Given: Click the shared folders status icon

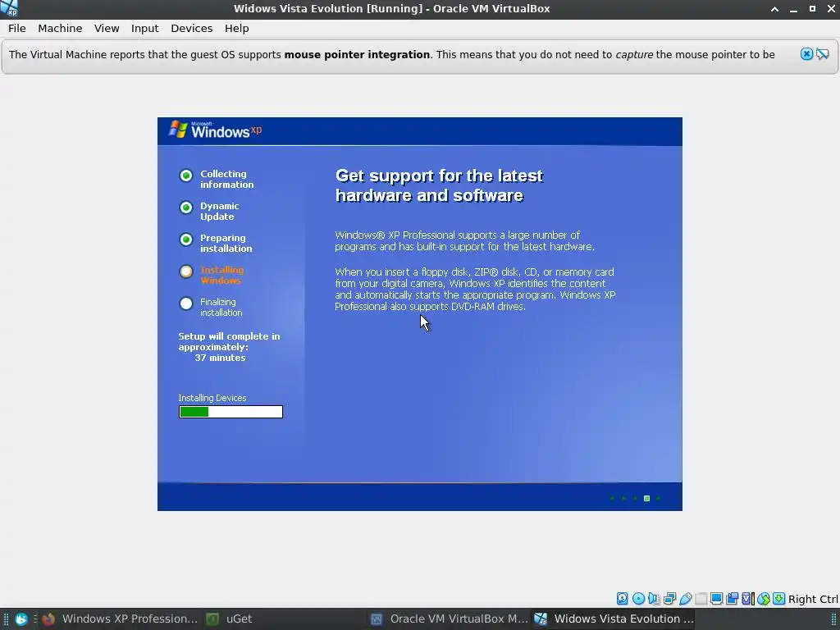Looking at the screenshot, I should tap(701, 598).
